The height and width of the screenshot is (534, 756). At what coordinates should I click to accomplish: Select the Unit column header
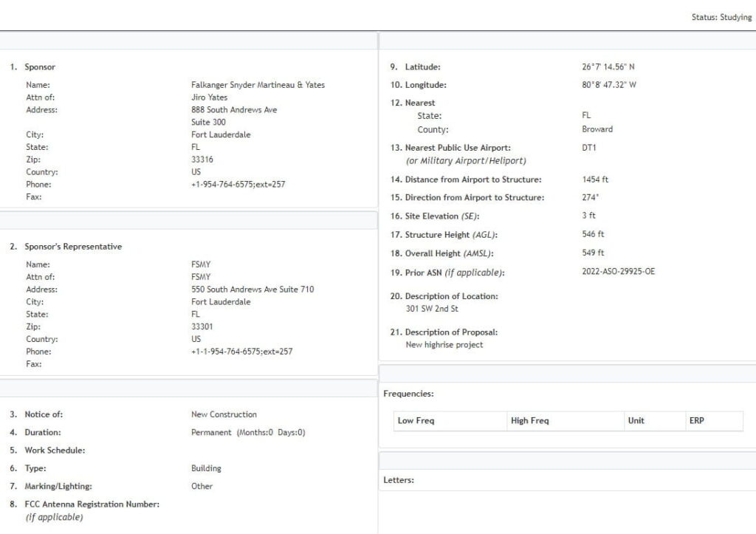(636, 421)
